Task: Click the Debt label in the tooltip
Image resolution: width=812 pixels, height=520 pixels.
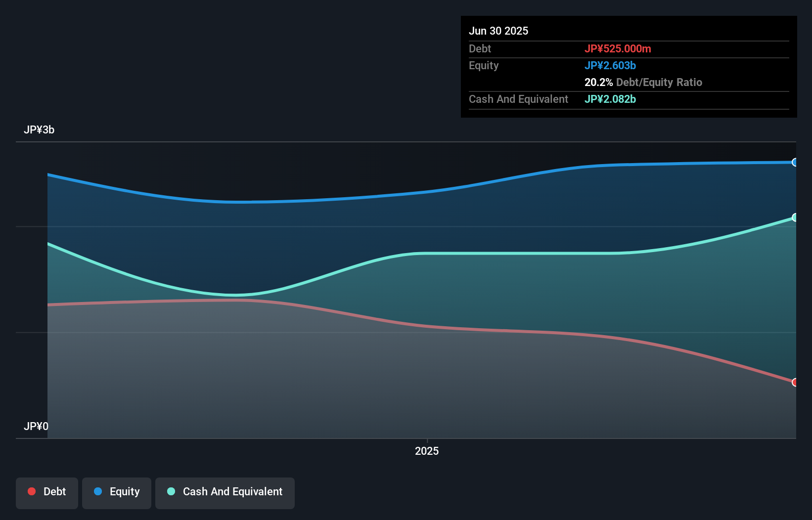Action: (x=480, y=48)
